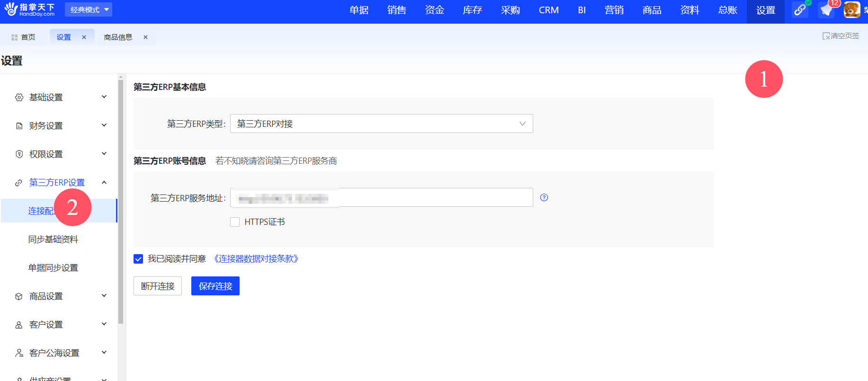
Task: Open the 设置 menu in top bar
Action: 766,10
